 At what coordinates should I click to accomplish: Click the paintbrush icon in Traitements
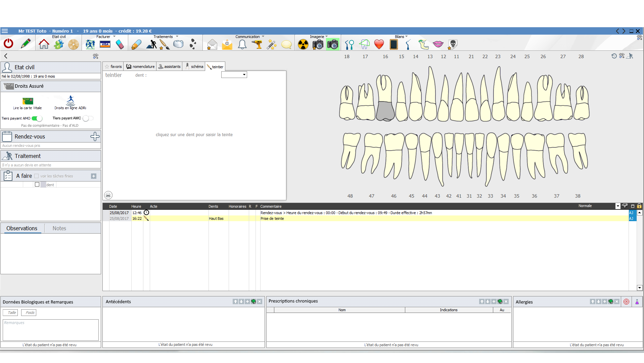point(164,44)
